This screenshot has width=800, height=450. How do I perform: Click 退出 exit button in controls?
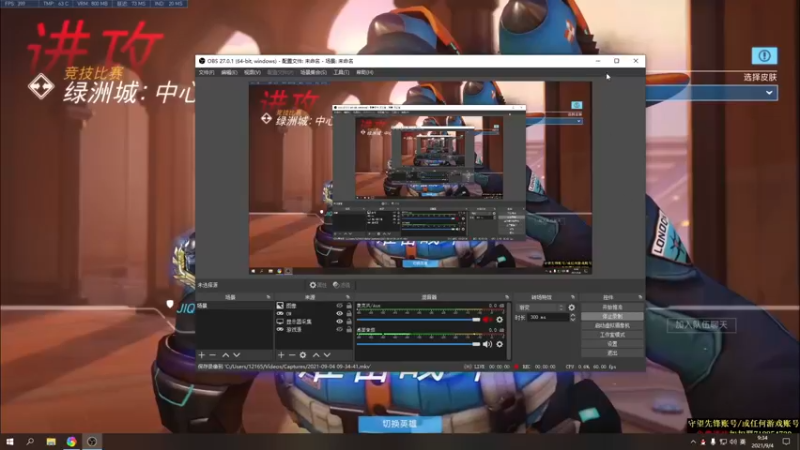coord(612,353)
